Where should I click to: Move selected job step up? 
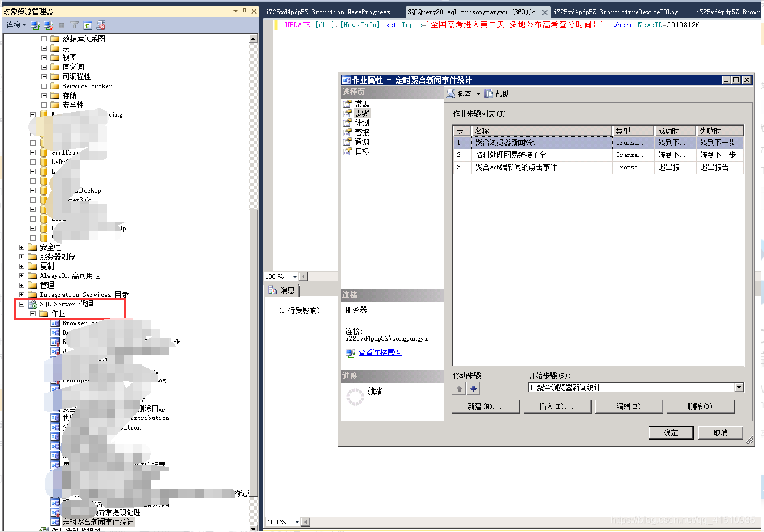point(460,389)
